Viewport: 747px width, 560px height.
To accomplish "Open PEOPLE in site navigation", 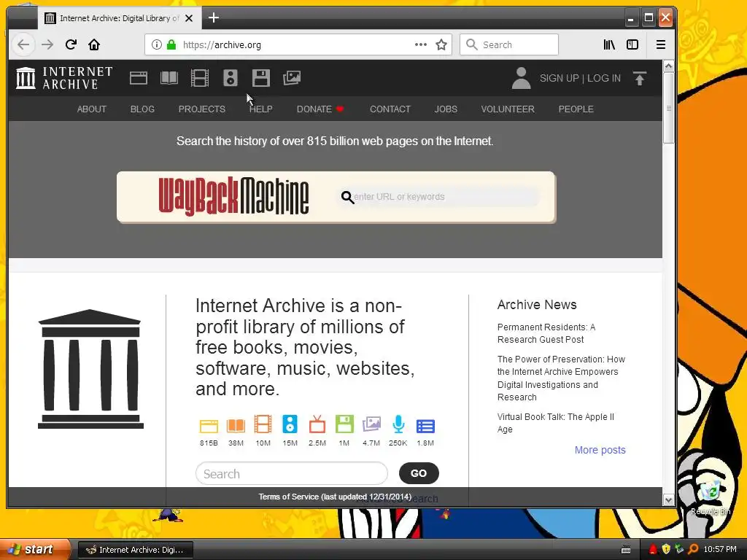I will (576, 109).
